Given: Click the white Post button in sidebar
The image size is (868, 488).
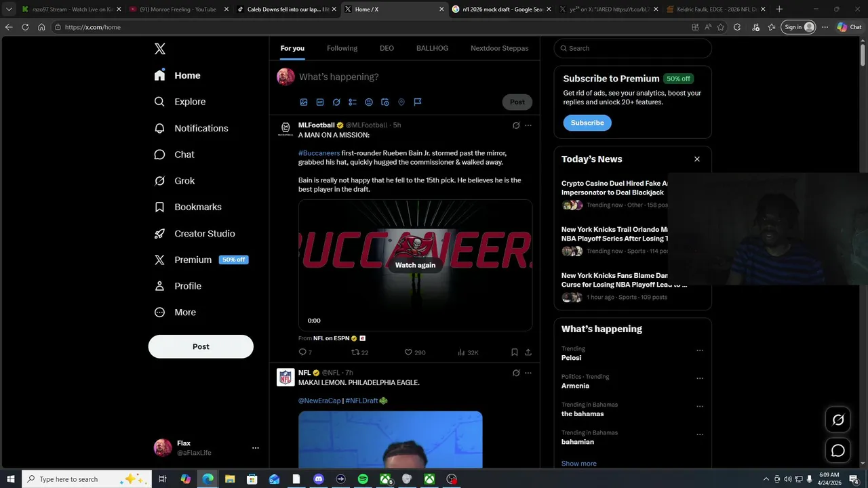Looking at the screenshot, I should pyautogui.click(x=201, y=346).
